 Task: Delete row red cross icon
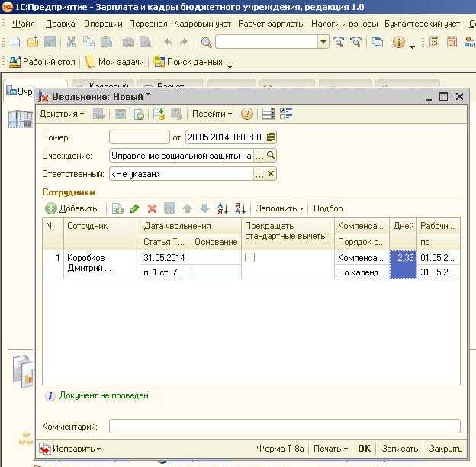point(152,208)
